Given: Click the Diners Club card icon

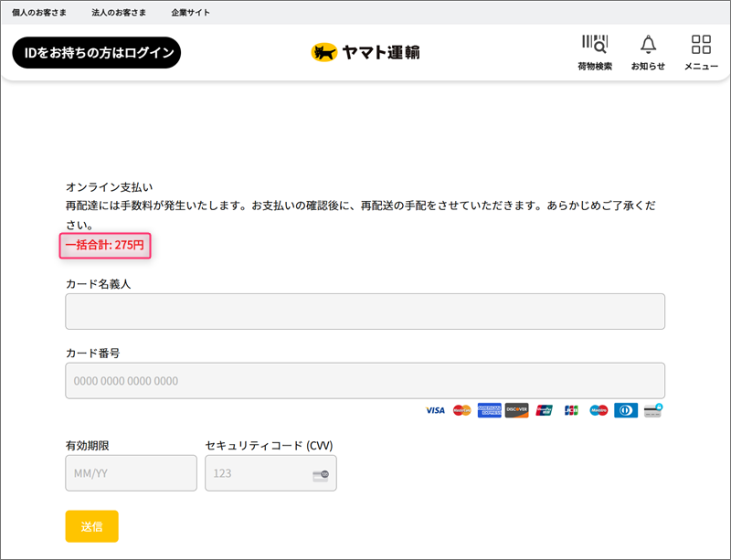Looking at the screenshot, I should pos(626,410).
